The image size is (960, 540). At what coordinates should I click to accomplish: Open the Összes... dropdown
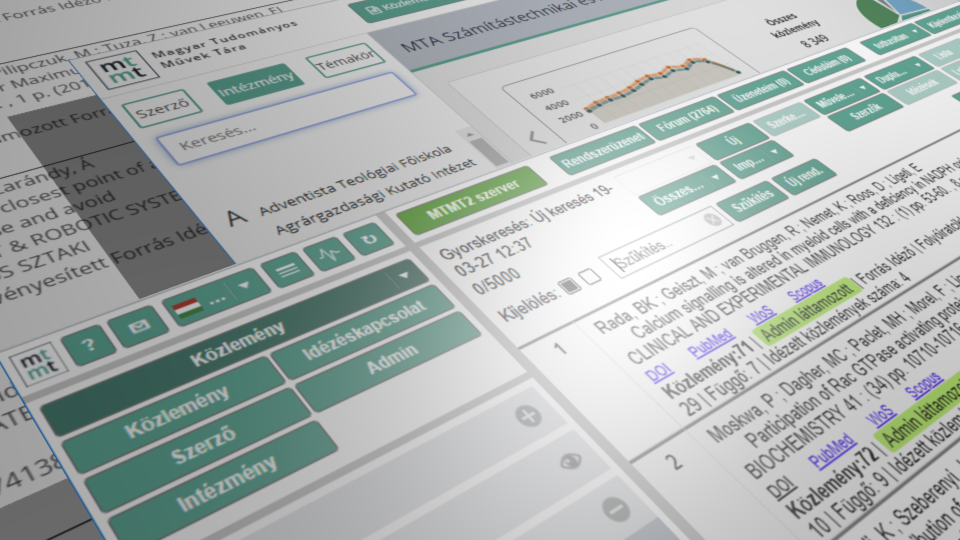(686, 192)
